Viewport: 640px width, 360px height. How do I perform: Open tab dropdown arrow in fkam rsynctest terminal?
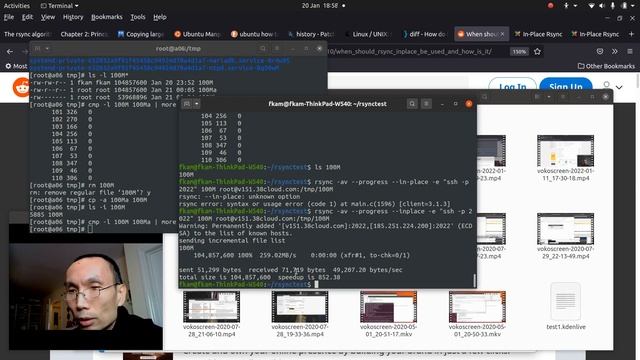tap(196, 104)
